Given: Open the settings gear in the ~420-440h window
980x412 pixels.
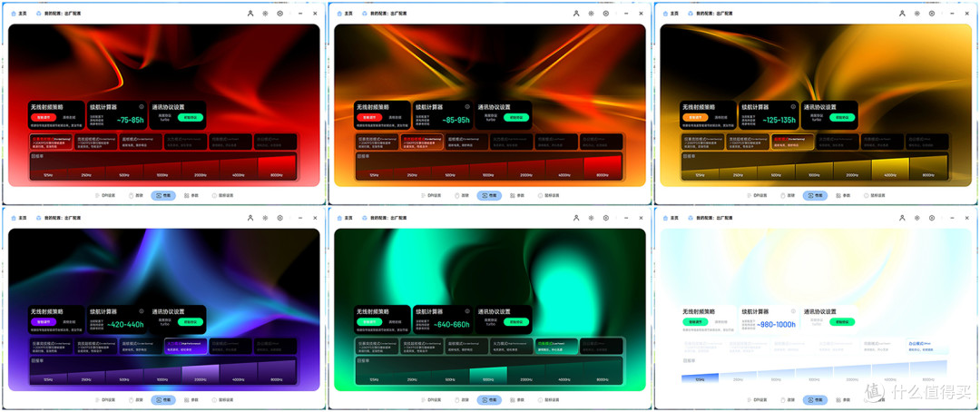Looking at the screenshot, I should (265, 218).
